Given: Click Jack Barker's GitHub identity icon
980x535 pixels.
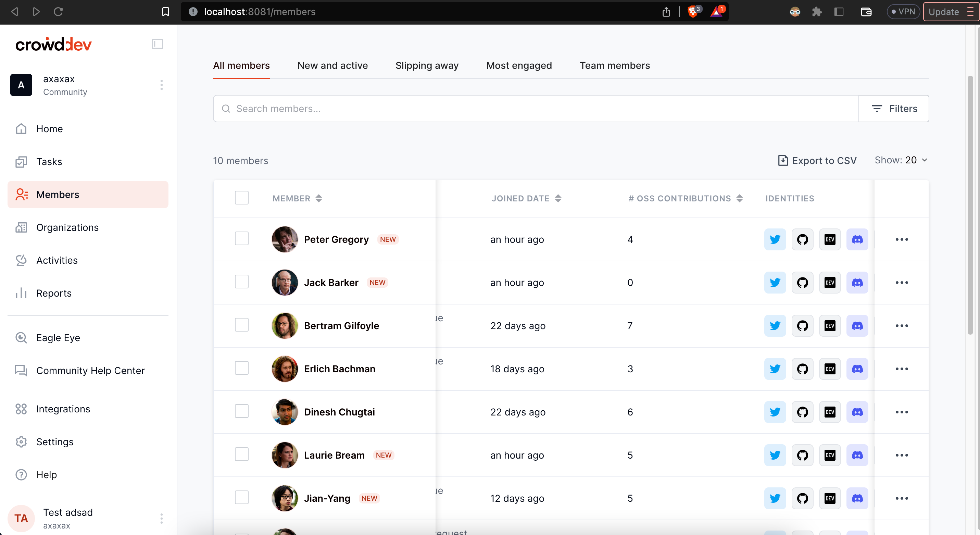Looking at the screenshot, I should pos(802,282).
